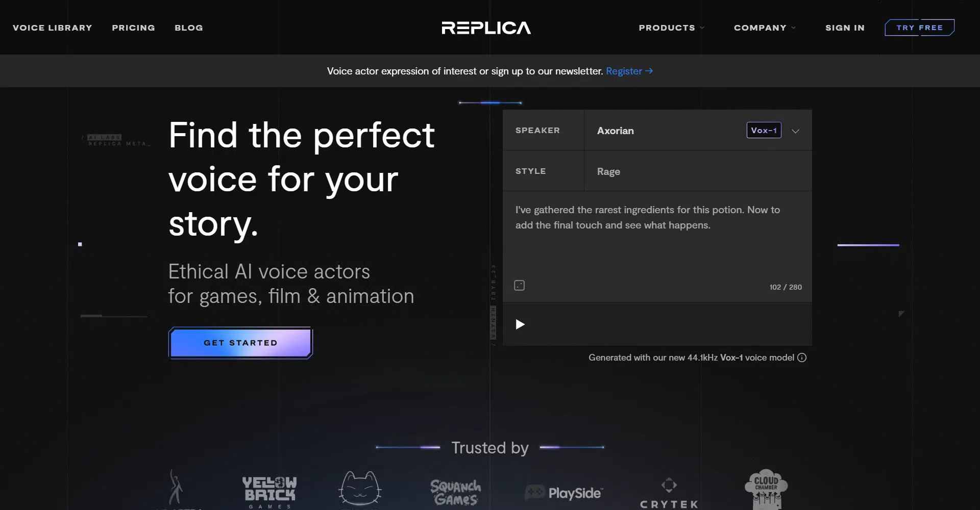This screenshot has width=980, height=510.
Task: Open the Pricing page
Action: coord(133,28)
